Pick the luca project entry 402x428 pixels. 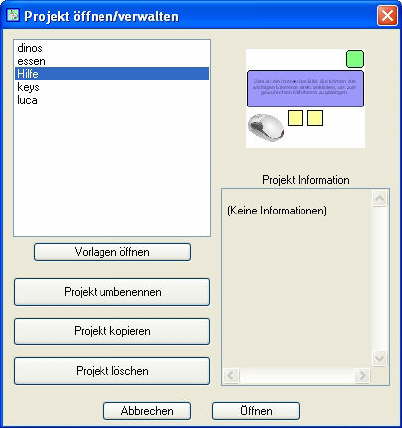(112, 100)
